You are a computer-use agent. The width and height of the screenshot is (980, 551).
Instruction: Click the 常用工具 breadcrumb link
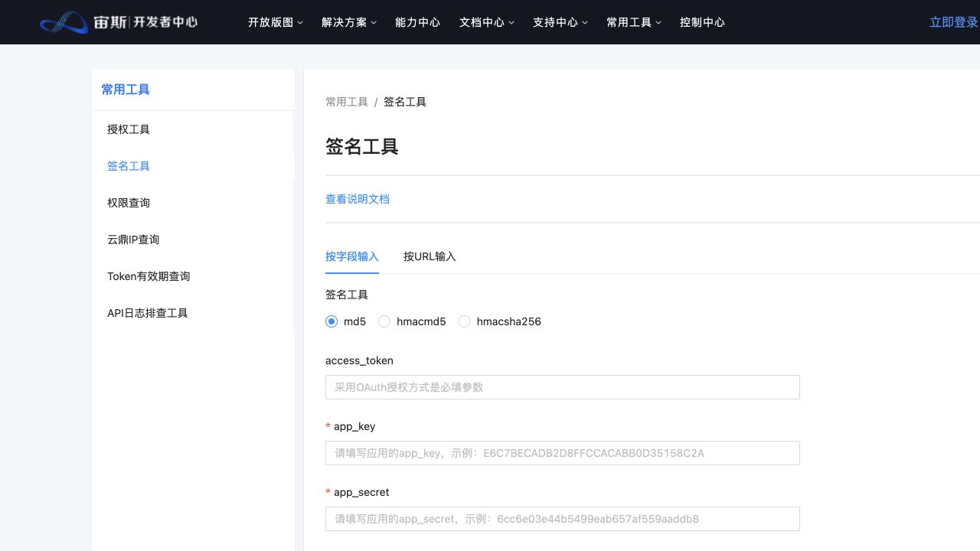pos(347,102)
